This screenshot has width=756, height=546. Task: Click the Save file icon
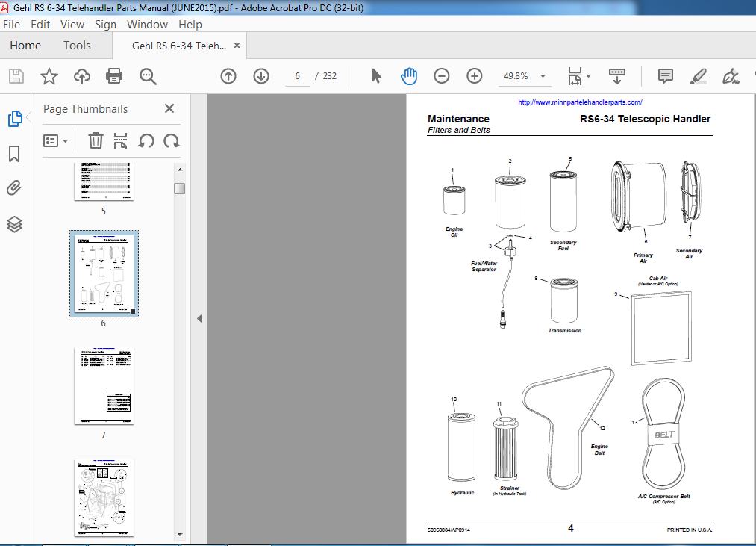click(x=16, y=76)
